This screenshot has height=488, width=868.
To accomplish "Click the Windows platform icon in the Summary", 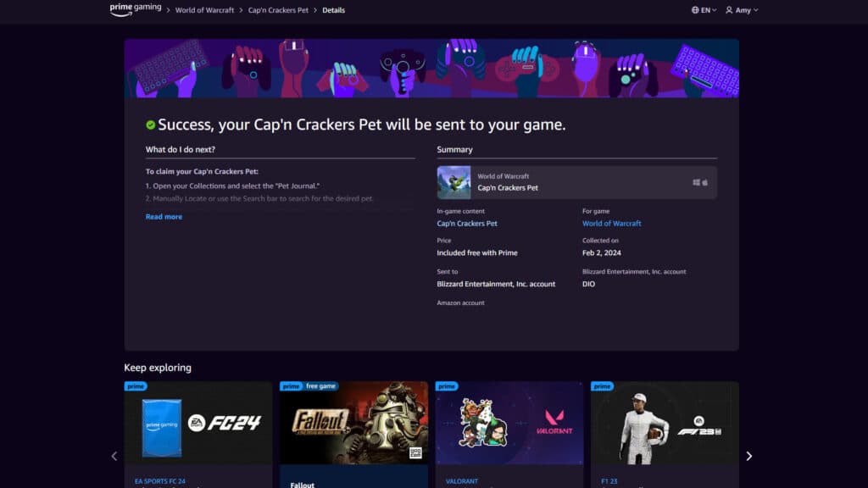I will (x=698, y=180).
